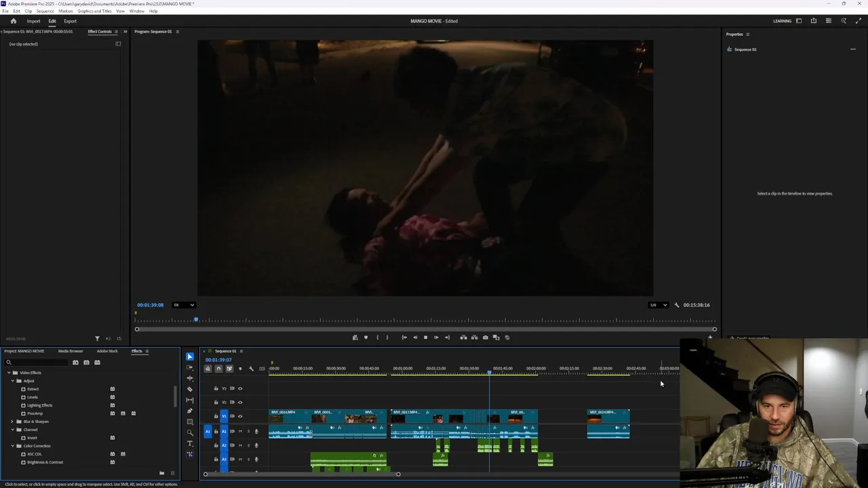Collapse the Adjust folder

coord(12,381)
